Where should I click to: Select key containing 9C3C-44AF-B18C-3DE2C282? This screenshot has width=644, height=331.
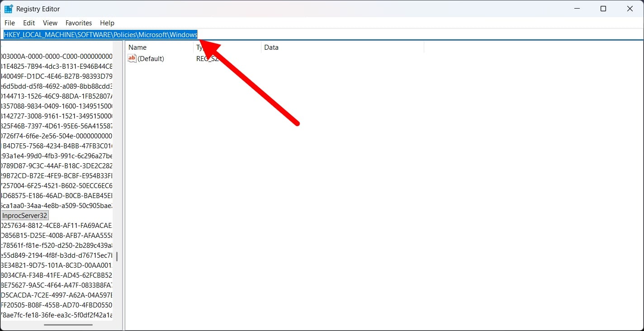coord(57,165)
